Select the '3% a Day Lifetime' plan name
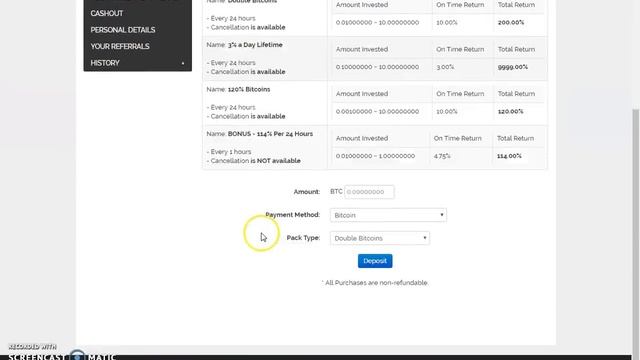 [x=255, y=45]
